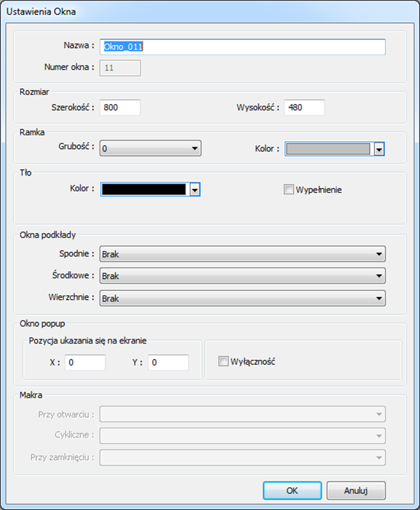This screenshot has height=510, width=420.
Task: Click the popup X position field
Action: coord(85,362)
